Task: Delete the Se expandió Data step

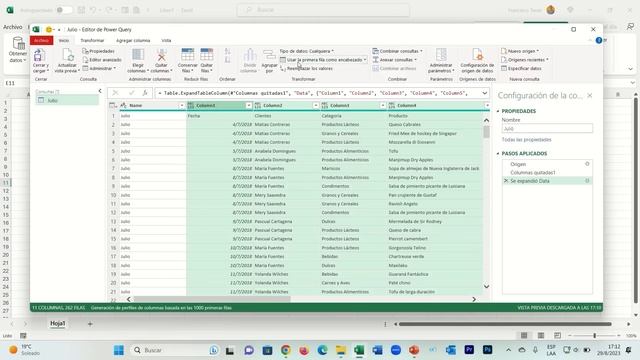Action: point(506,180)
